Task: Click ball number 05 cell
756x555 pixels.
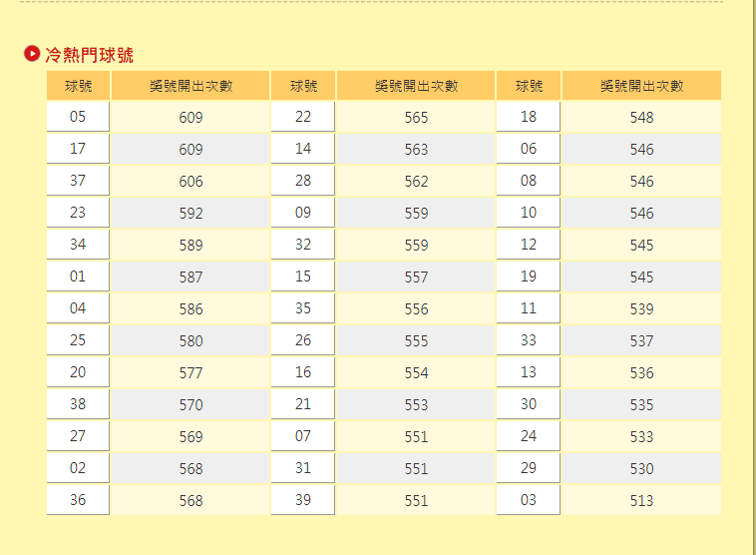Action: pyautogui.click(x=78, y=117)
